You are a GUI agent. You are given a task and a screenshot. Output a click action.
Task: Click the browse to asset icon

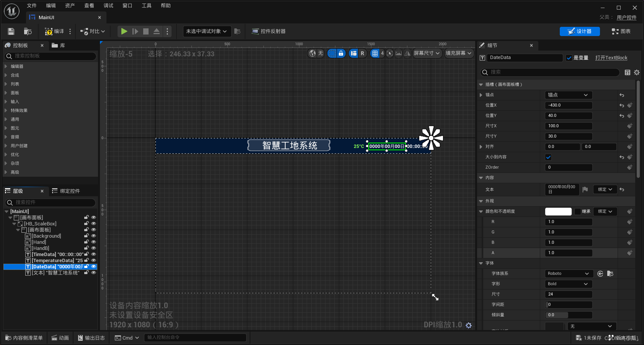[28, 31]
